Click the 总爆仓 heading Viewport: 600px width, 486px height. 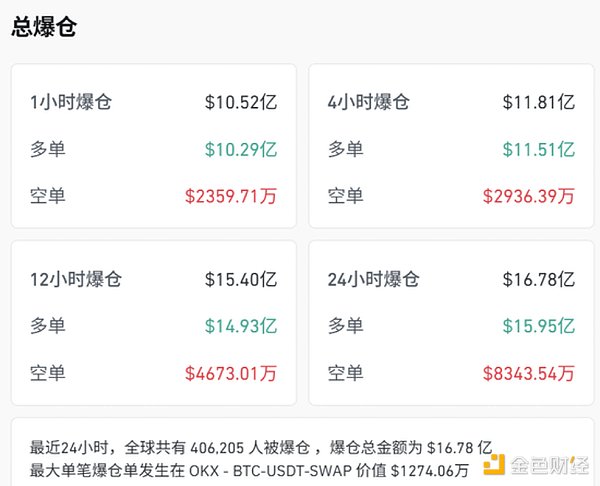click(44, 27)
